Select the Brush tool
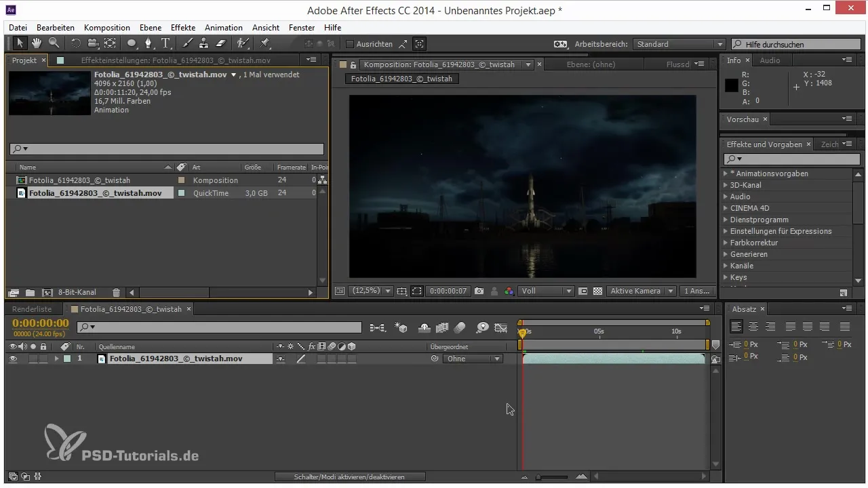The image size is (868, 488). coord(187,43)
